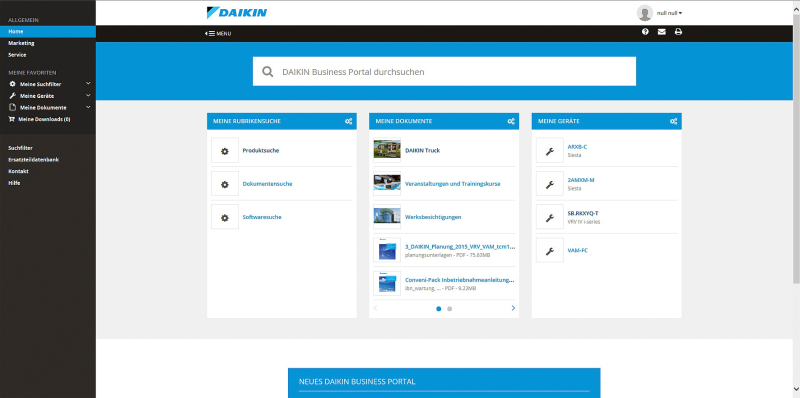Click the next arrow in Meine Dokumente
This screenshot has height=398, width=800.
[513, 308]
